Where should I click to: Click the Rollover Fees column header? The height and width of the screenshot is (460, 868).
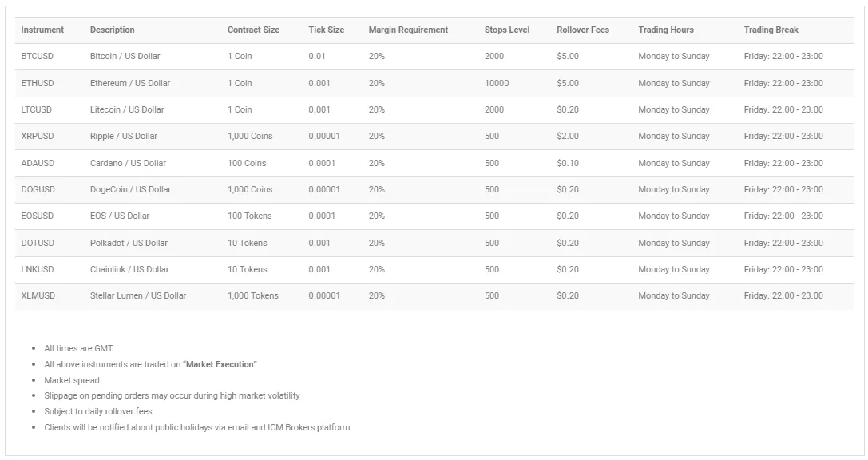582,30
